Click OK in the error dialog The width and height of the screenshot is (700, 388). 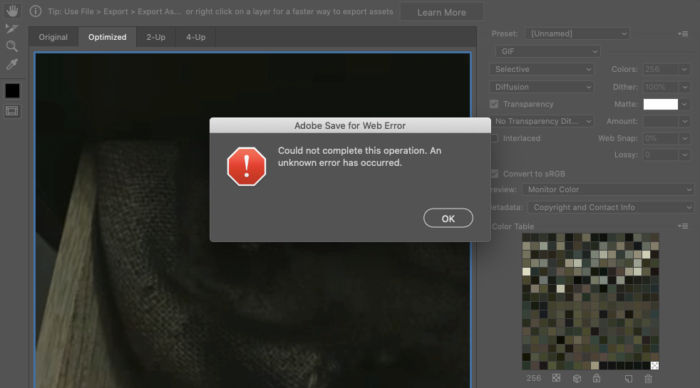coord(448,218)
